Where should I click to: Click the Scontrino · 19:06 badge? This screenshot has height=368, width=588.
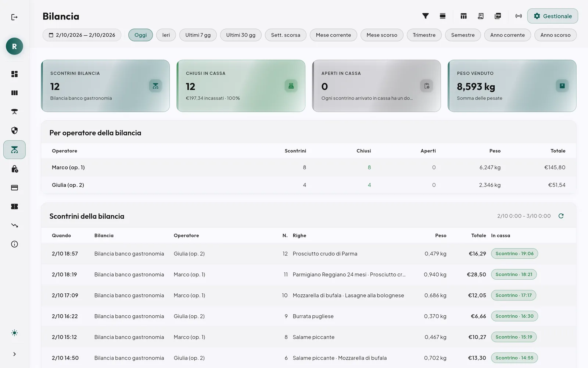point(514,254)
